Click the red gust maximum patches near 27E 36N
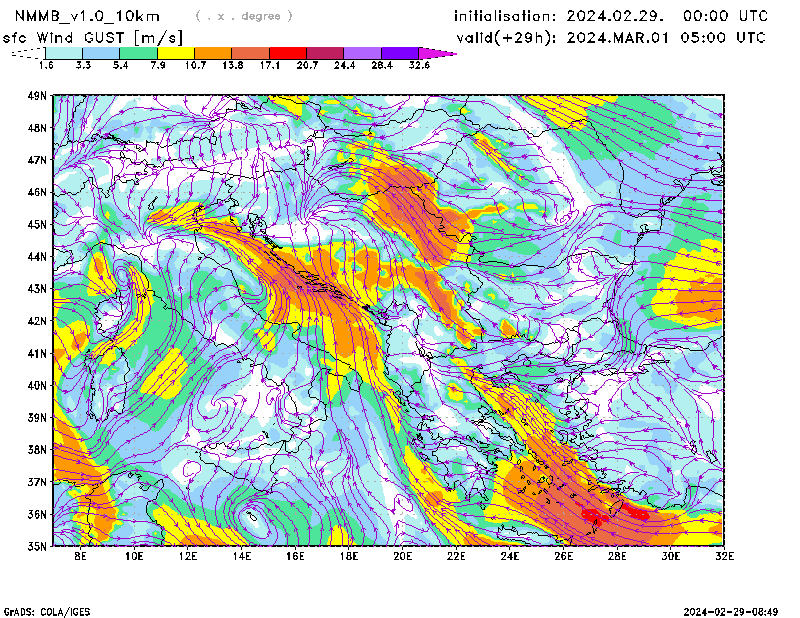Image resolution: width=800 pixels, height=618 pixels. 594,516
